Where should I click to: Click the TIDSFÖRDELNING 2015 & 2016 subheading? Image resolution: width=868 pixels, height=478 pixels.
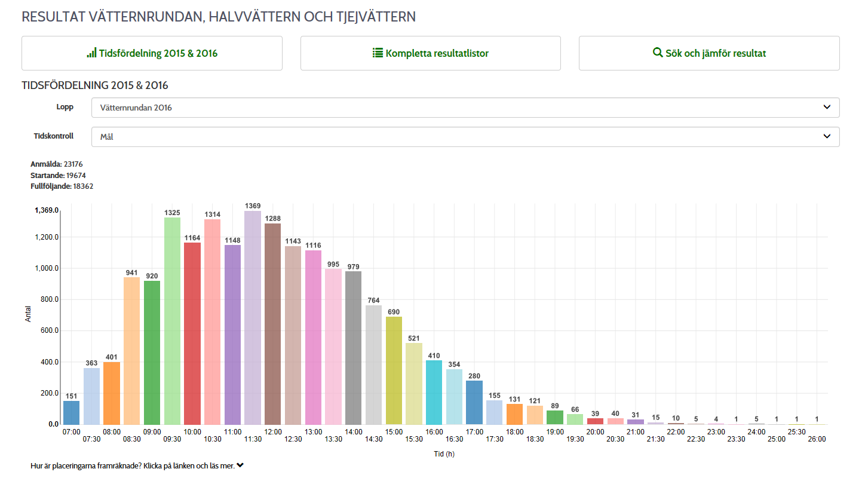[95, 85]
